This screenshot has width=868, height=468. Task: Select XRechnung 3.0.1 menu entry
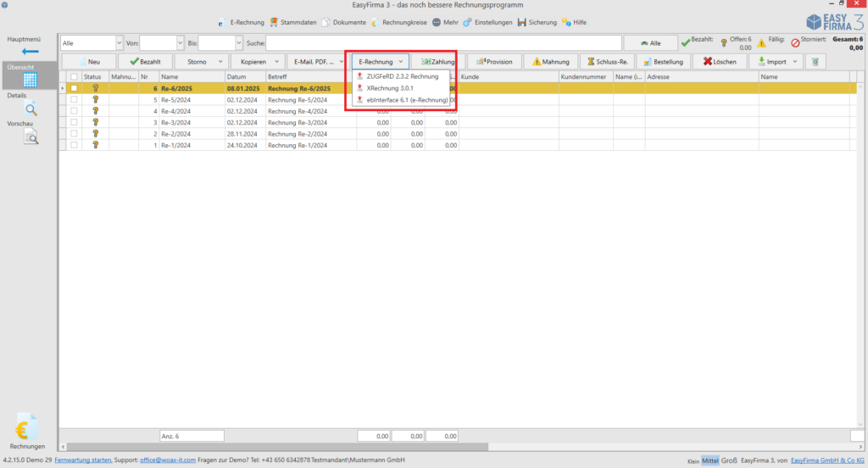click(x=401, y=88)
